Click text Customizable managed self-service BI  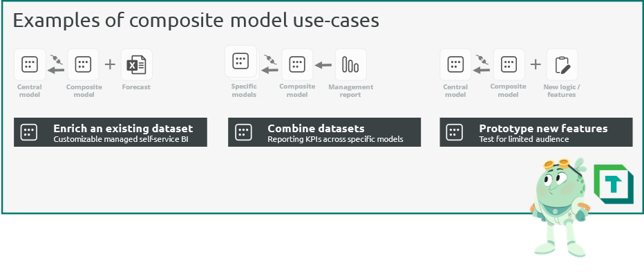(x=121, y=139)
